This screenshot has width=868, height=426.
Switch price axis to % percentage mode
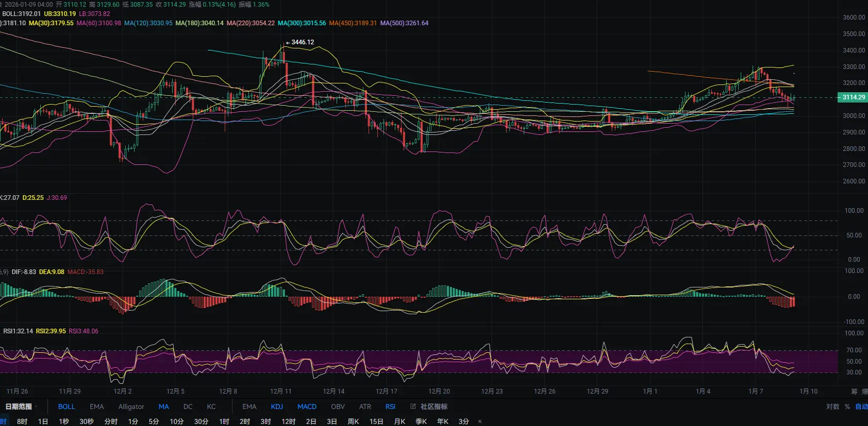tap(847, 406)
